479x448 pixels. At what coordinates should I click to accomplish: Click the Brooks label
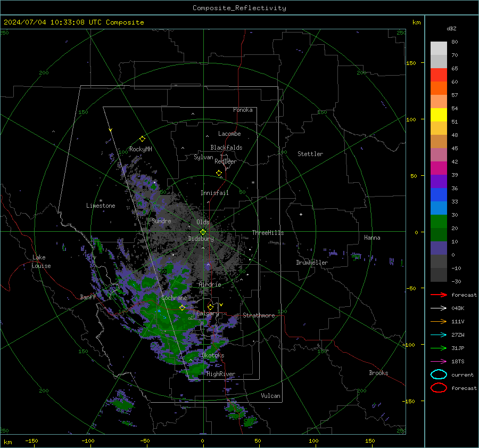pos(378,373)
